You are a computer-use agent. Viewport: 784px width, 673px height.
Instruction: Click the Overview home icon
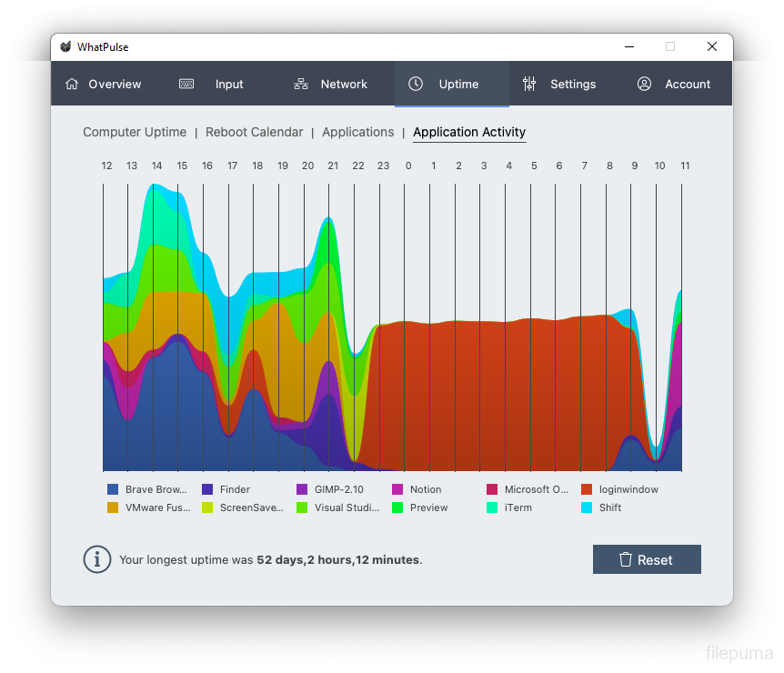[x=72, y=84]
